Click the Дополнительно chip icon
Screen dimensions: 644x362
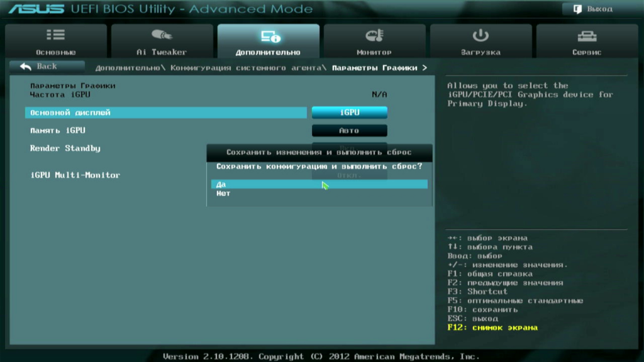tap(270, 36)
